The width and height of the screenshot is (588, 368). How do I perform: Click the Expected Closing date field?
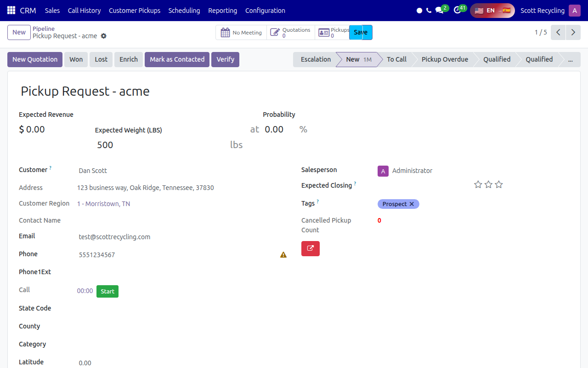pos(423,185)
